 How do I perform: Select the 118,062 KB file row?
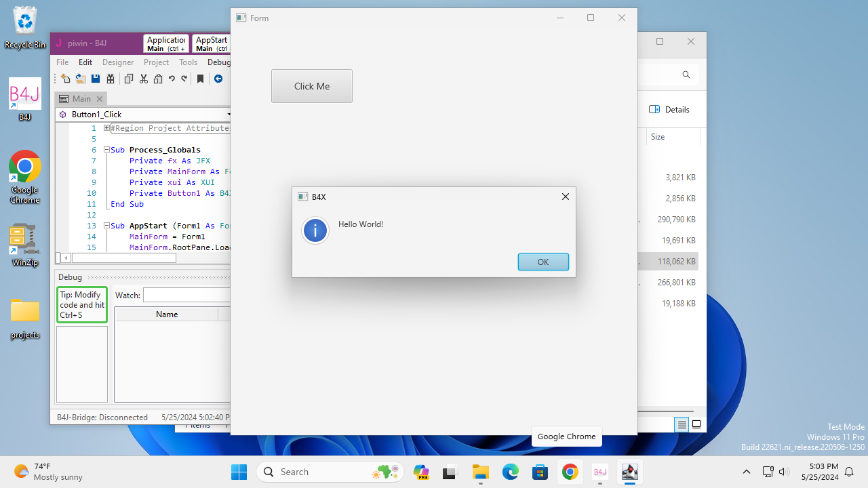(x=669, y=261)
